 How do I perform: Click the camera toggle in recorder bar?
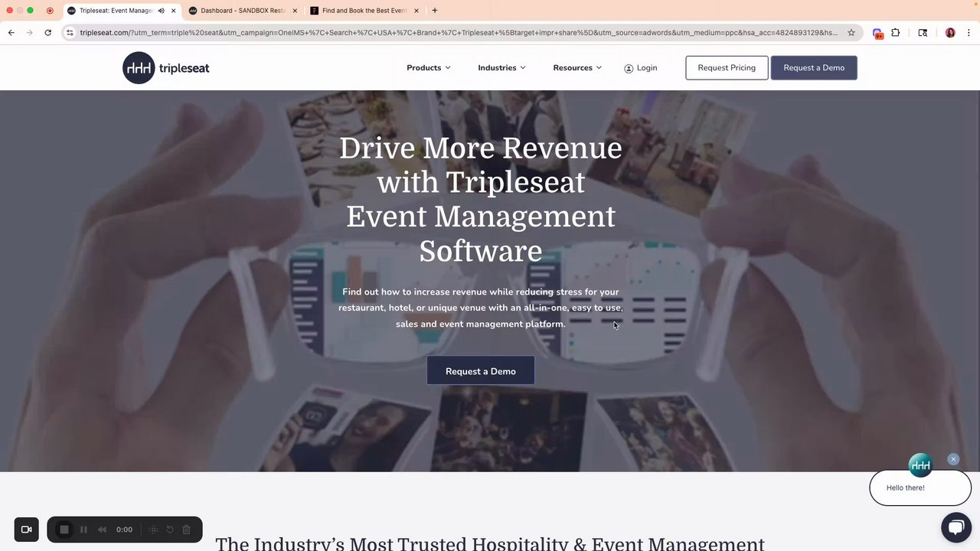coord(26,530)
